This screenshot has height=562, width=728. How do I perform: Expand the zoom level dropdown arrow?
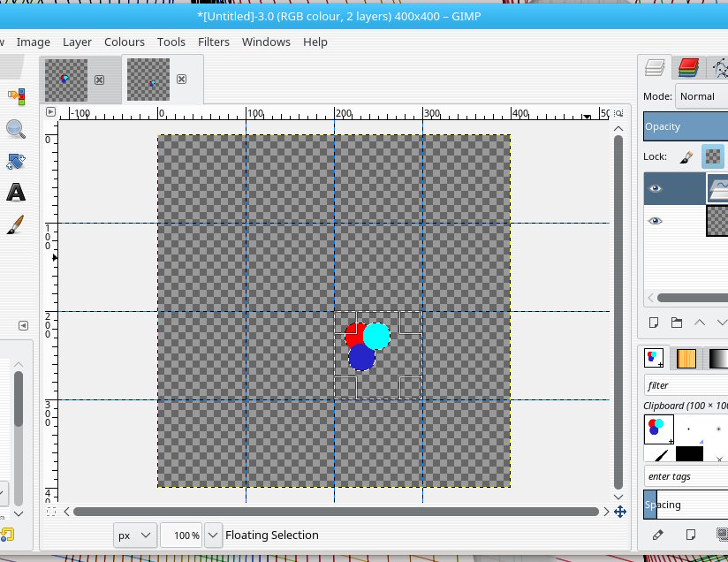click(213, 535)
